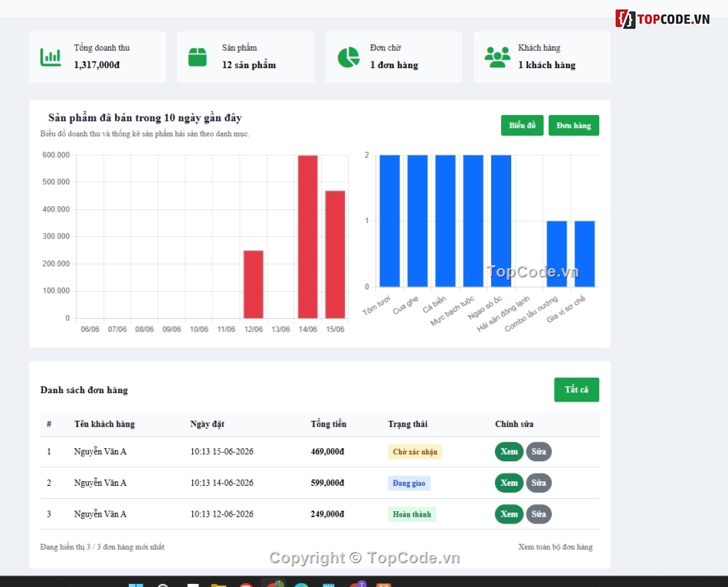Click the 599,000đ total amount

click(x=327, y=483)
